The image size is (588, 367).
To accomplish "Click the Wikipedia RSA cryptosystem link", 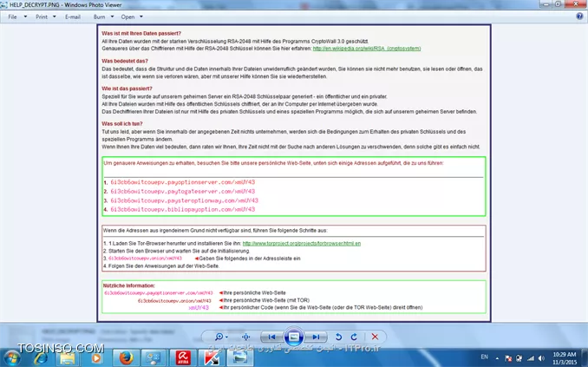I will coord(367,49).
